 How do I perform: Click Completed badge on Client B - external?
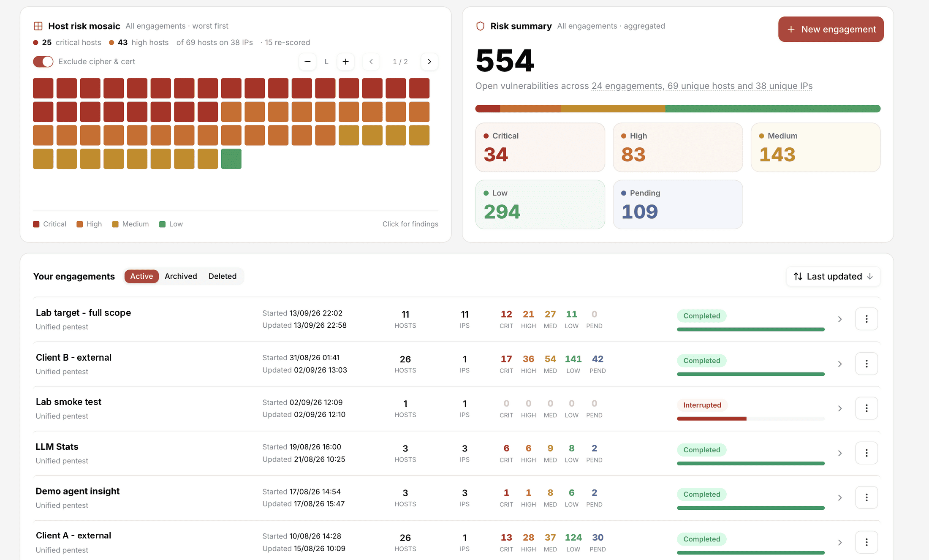(702, 361)
